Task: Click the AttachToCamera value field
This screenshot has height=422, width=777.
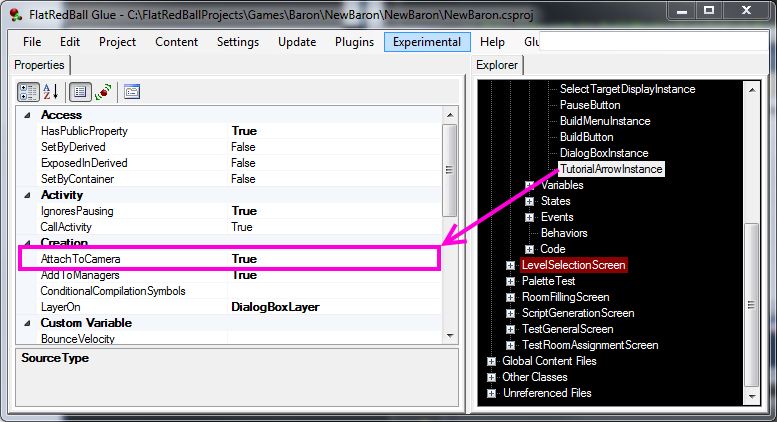Action: [330, 259]
